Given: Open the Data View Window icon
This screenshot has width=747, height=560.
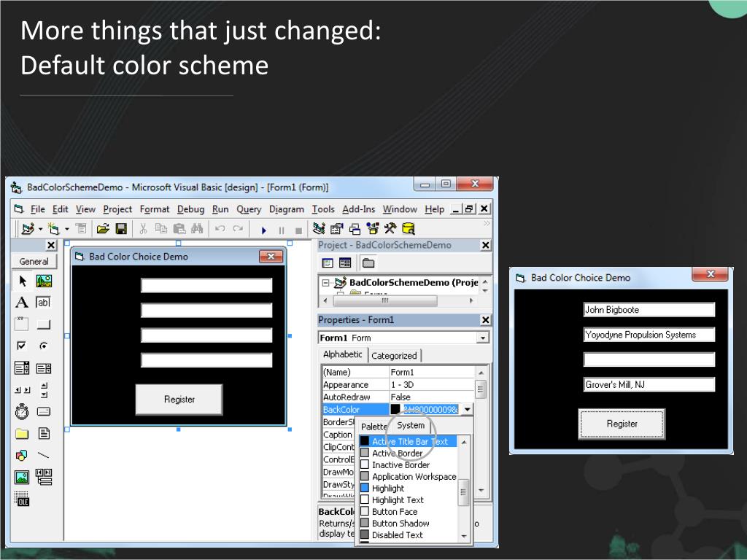Looking at the screenshot, I should tap(409, 229).
